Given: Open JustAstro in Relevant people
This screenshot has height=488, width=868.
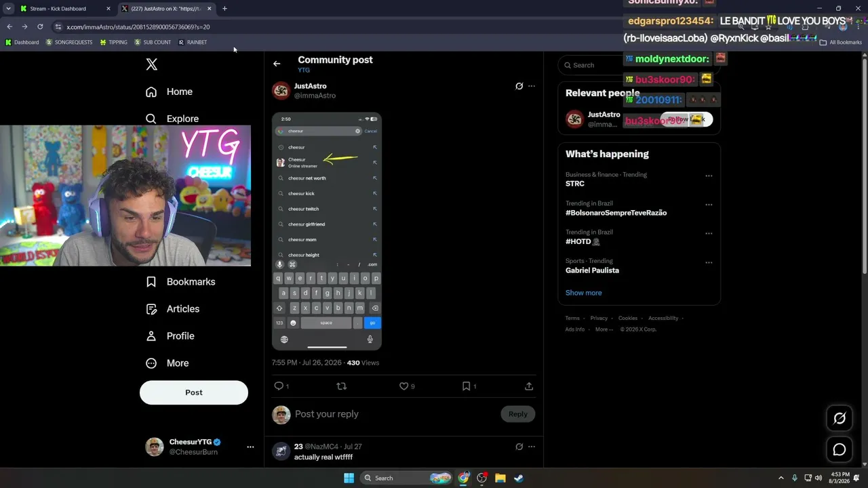Looking at the screenshot, I should [x=604, y=115].
